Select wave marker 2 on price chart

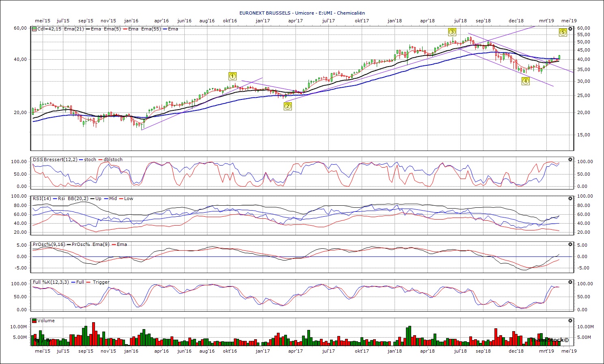[287, 106]
